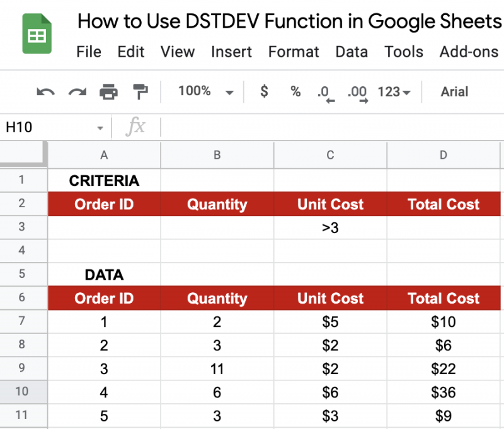Select the Arial font name
This screenshot has width=504, height=429.
point(454,91)
